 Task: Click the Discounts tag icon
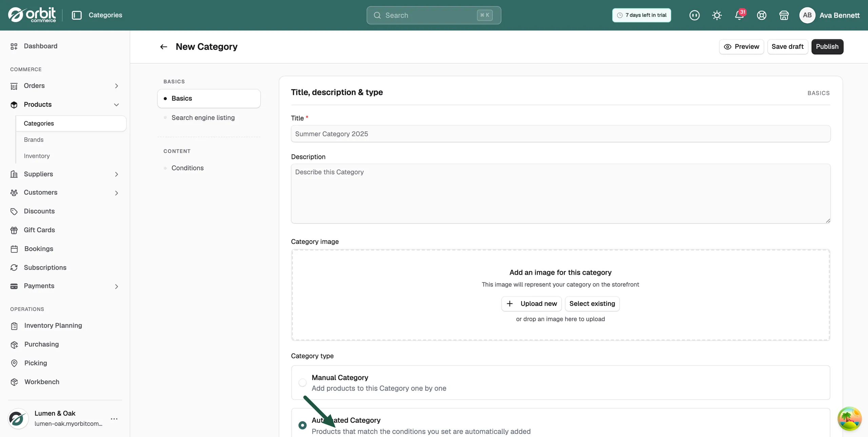tap(14, 211)
